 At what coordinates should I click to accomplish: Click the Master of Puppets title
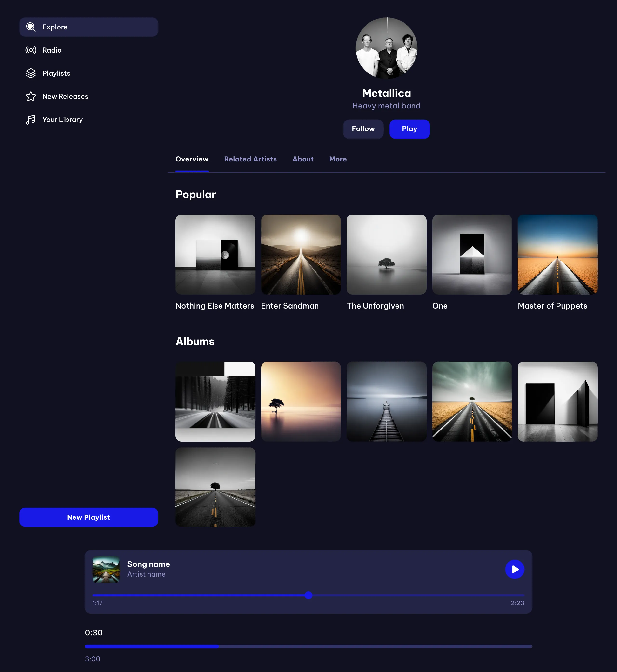(x=552, y=306)
